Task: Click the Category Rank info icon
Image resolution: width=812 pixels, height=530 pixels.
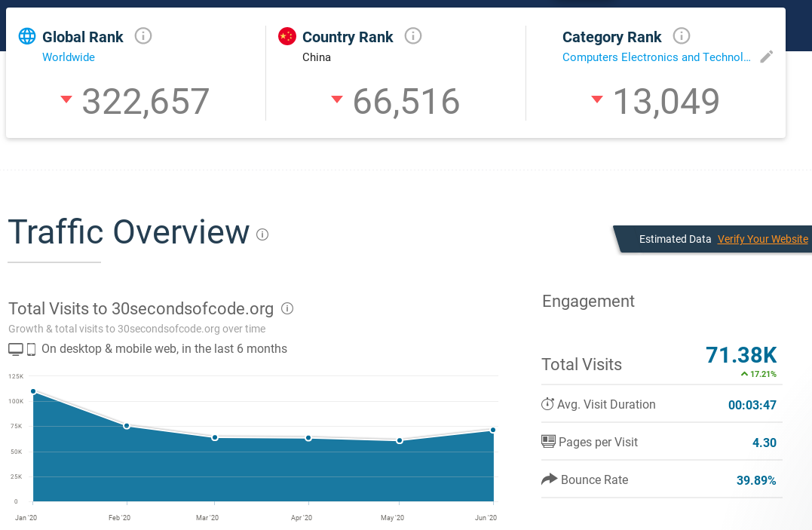Action: (x=682, y=35)
